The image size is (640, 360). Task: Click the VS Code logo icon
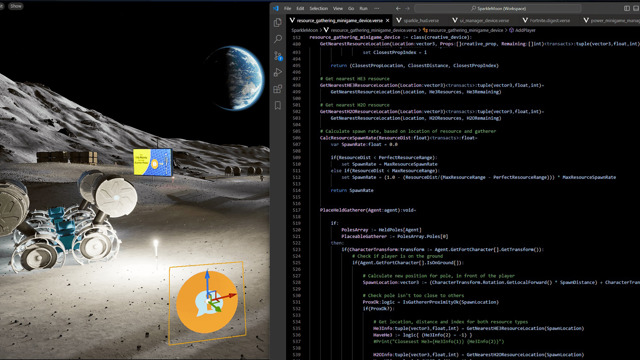click(276, 8)
